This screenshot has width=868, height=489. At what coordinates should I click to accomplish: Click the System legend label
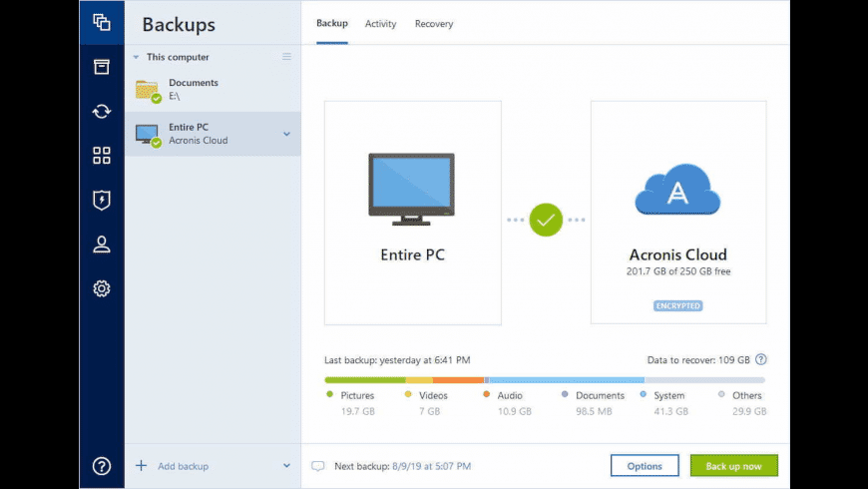669,395
